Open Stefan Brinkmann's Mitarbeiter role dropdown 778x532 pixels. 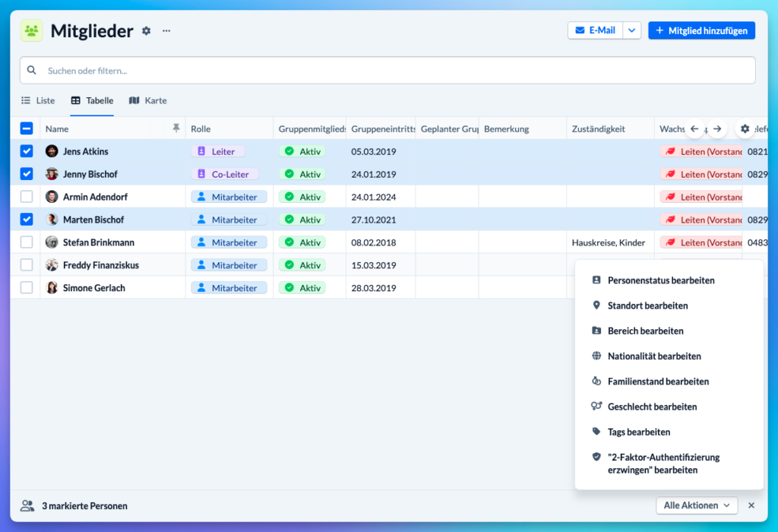tap(229, 242)
